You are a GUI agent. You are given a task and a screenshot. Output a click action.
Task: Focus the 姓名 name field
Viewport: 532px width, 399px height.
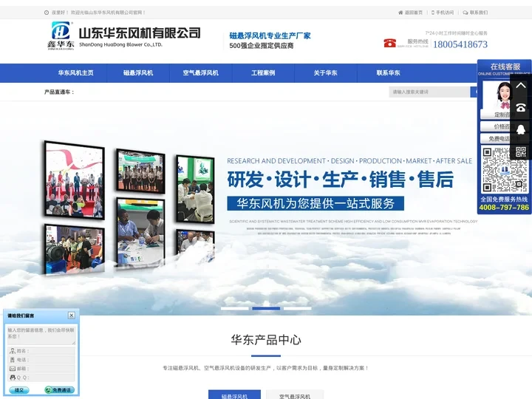pyautogui.click(x=41, y=351)
